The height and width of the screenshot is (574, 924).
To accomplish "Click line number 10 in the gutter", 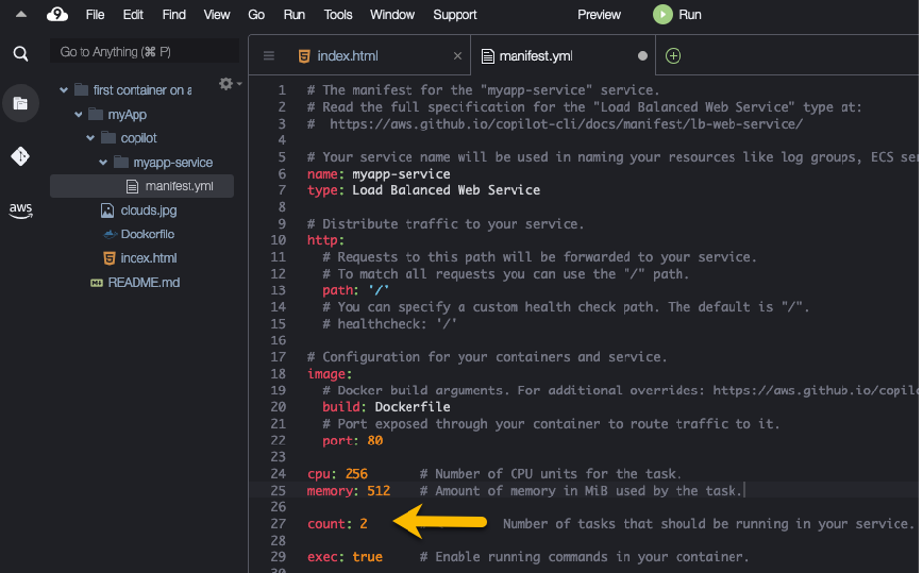I will pos(278,240).
